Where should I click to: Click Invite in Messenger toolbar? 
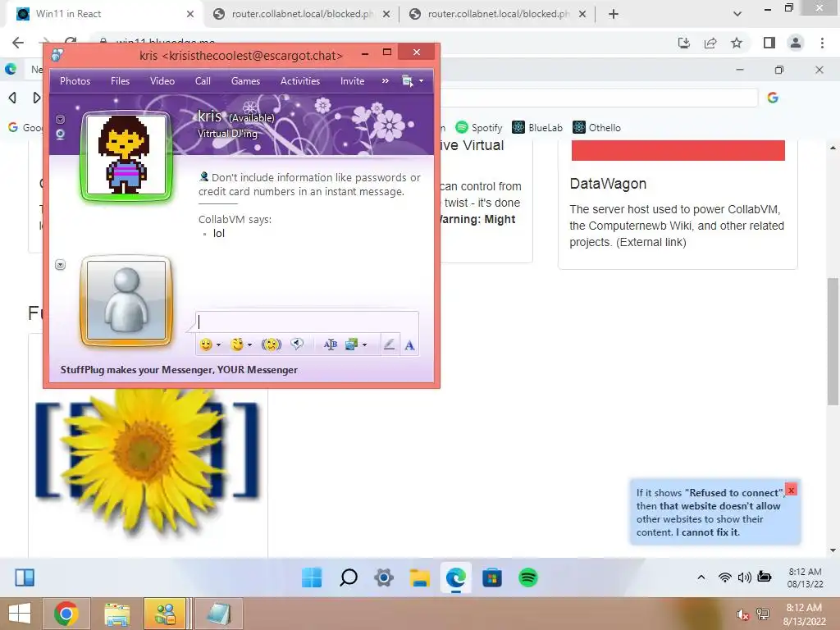pyautogui.click(x=352, y=81)
